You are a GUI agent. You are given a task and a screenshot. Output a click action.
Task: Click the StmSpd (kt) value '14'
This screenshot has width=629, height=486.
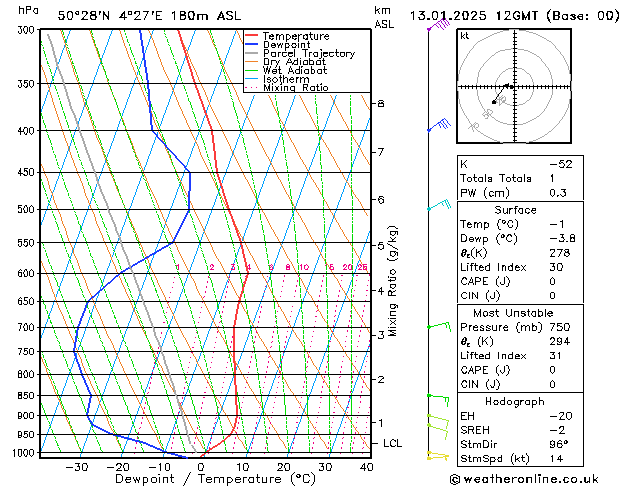[556, 459]
